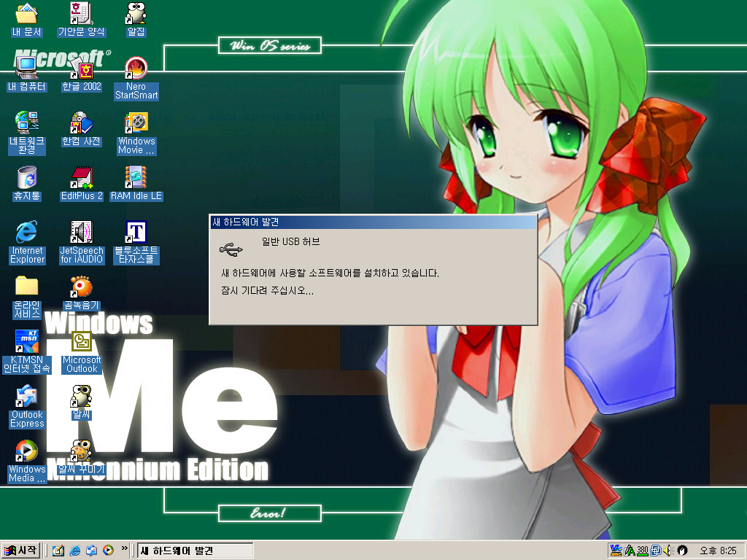The height and width of the screenshot is (560, 747).
Task: Select the 새 하드웨어 발견 taskbar button
Action: tap(195, 551)
